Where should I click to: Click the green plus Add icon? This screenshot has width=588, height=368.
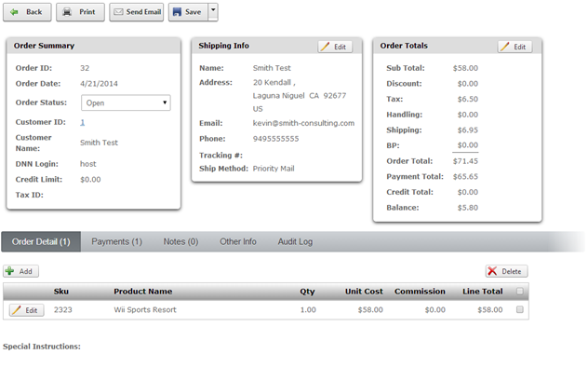click(9, 271)
